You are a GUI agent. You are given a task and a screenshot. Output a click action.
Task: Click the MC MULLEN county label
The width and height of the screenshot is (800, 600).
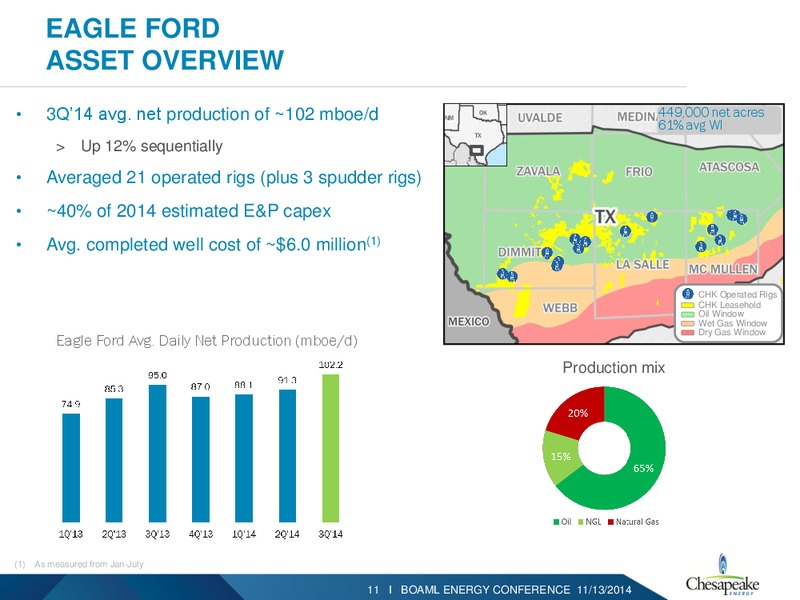click(x=723, y=269)
